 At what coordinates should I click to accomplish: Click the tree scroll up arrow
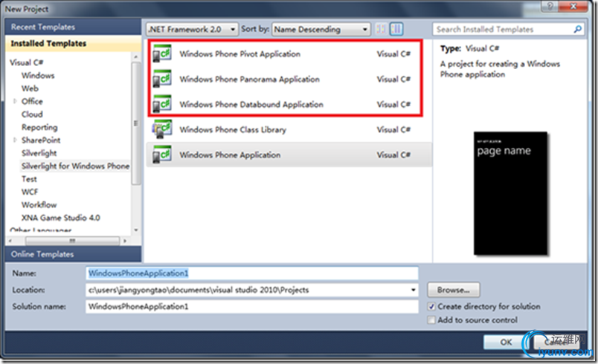[x=136, y=56]
